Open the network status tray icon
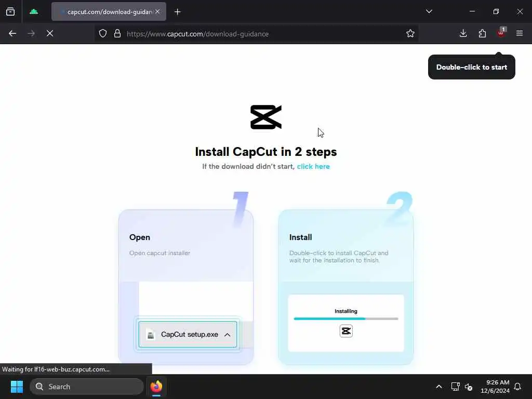Viewport: 532px width, 399px height. 455,387
